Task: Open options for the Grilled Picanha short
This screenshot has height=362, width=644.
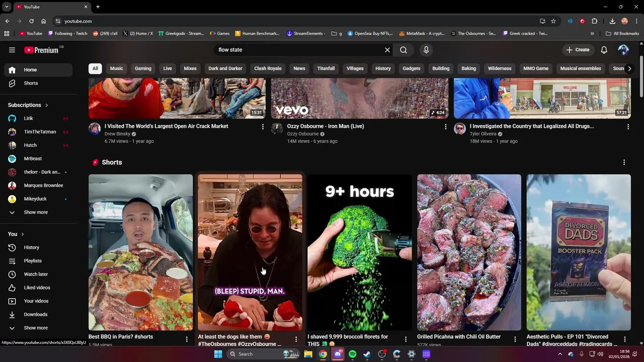Action: [515, 339]
